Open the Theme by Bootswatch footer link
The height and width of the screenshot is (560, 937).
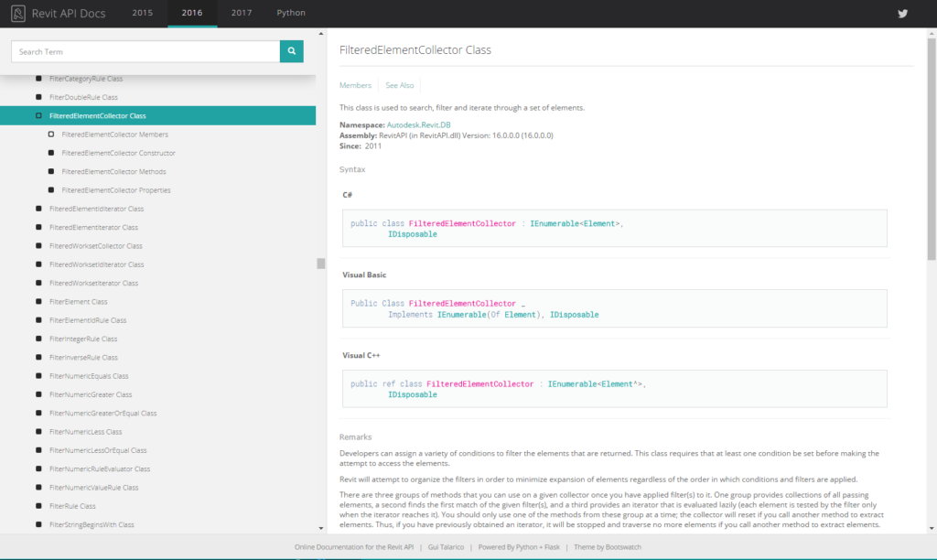pyautogui.click(x=608, y=547)
